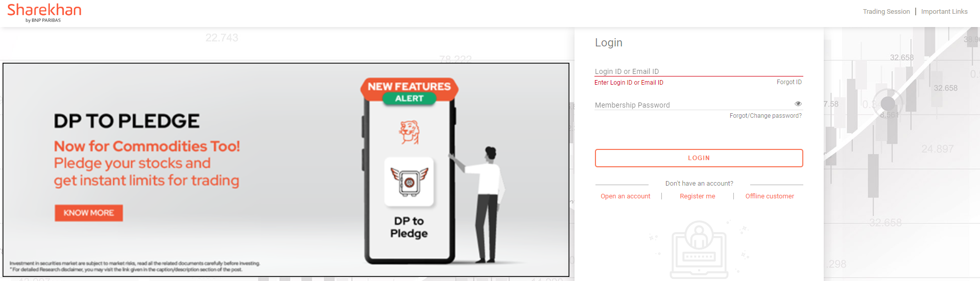This screenshot has width=980, height=281.
Task: Open the Trading Session menu
Action: 886,11
